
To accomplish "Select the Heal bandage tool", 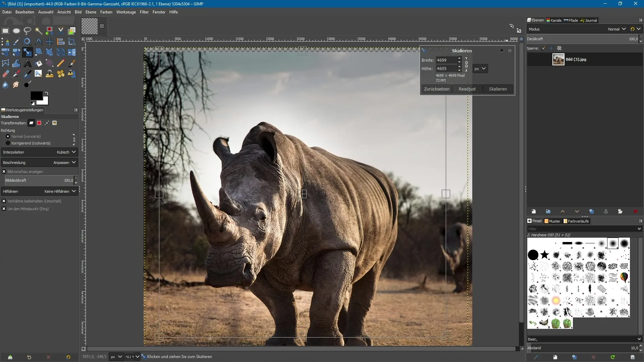I will coord(61,74).
